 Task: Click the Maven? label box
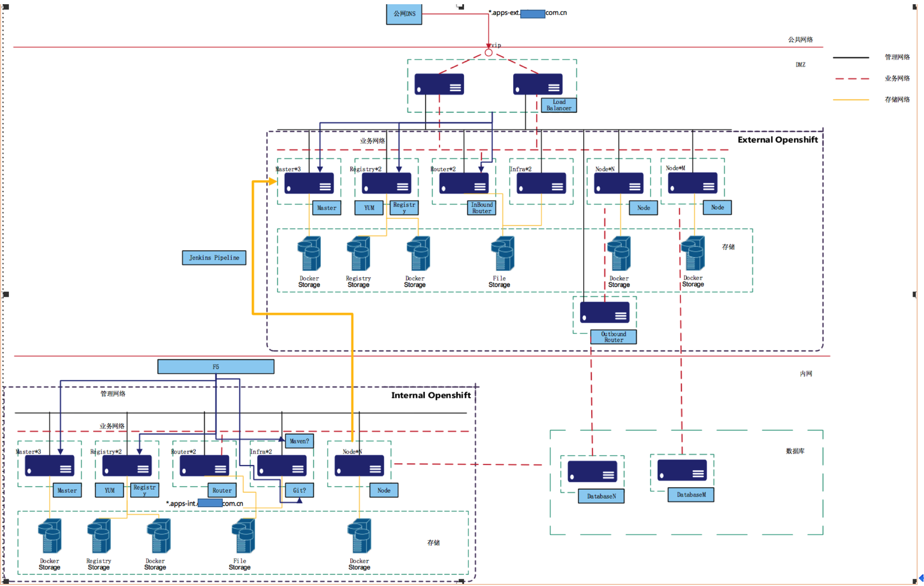(x=299, y=441)
